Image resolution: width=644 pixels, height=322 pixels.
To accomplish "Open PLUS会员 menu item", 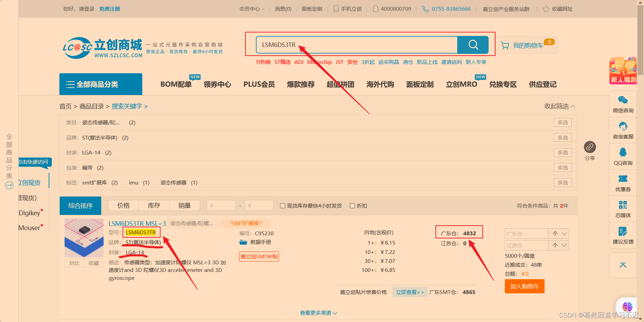I will pyautogui.click(x=259, y=84).
